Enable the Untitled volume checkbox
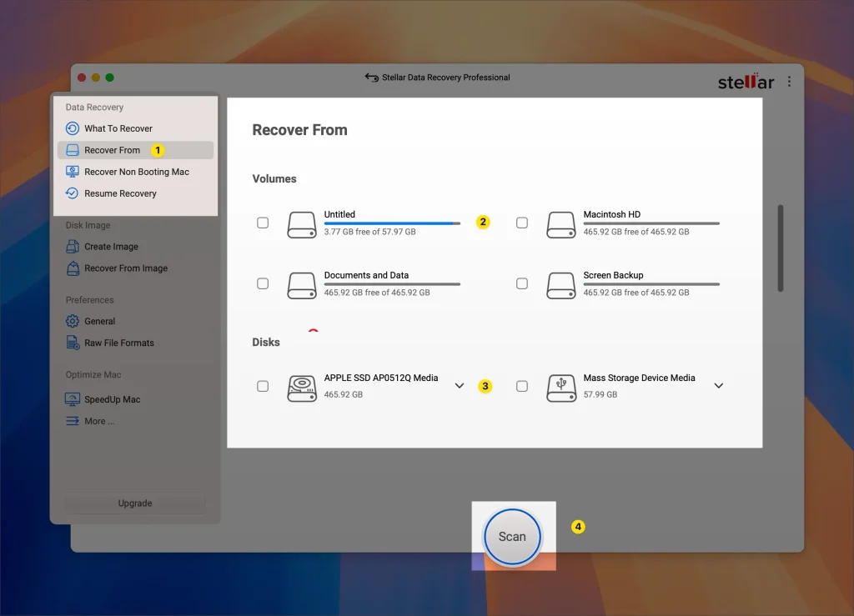The height and width of the screenshot is (616, 854). (x=263, y=223)
